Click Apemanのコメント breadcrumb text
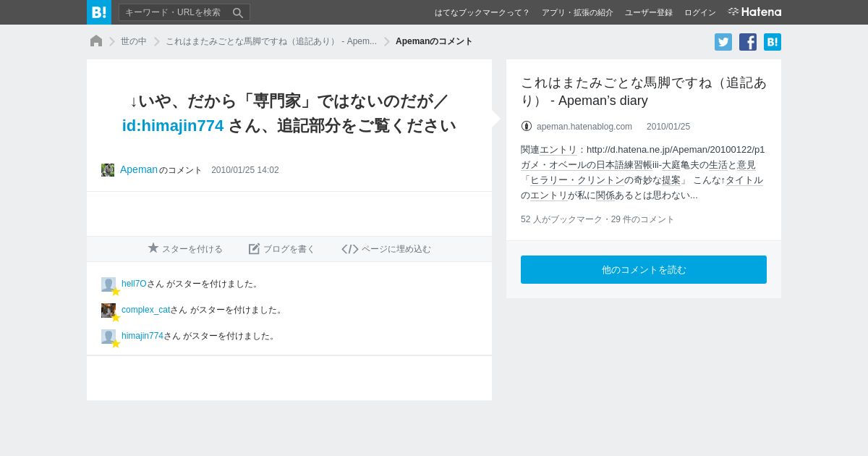 pos(434,41)
